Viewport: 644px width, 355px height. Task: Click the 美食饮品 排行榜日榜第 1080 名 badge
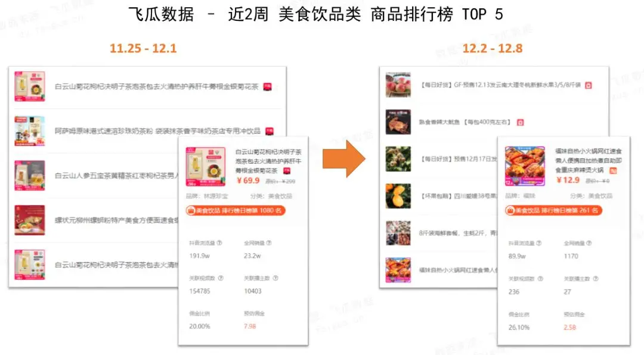coord(236,210)
